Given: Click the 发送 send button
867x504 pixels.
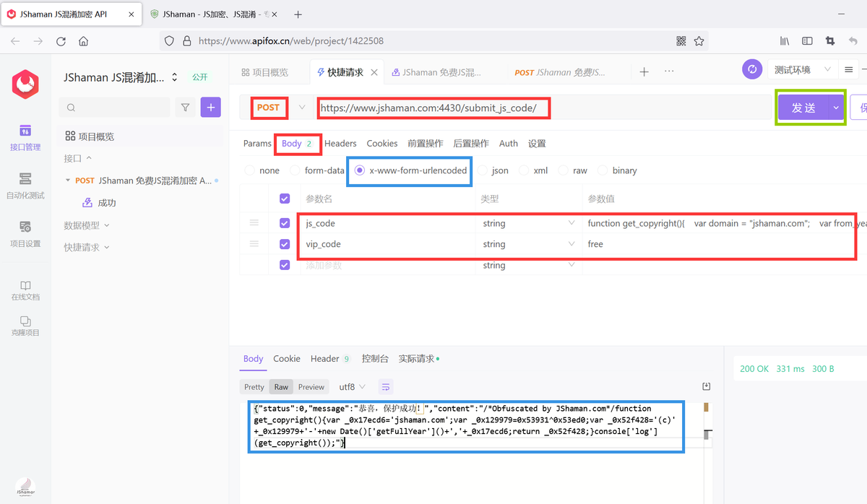Looking at the screenshot, I should click(x=804, y=107).
